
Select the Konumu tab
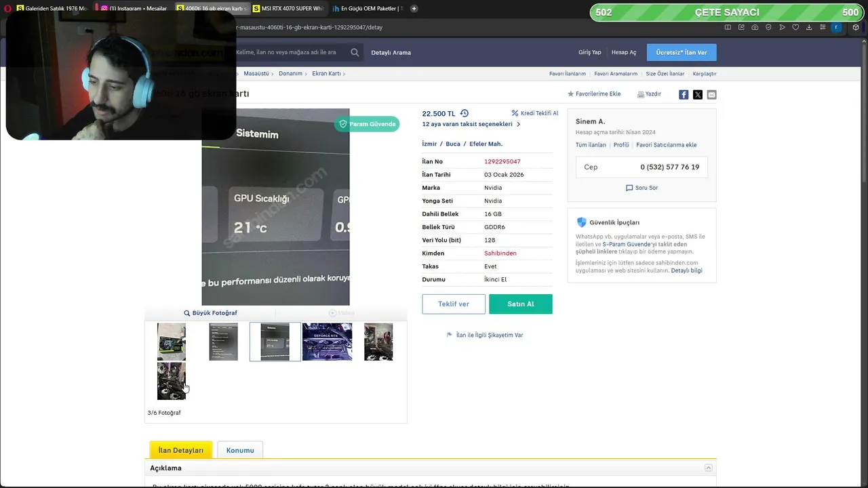tap(240, 450)
